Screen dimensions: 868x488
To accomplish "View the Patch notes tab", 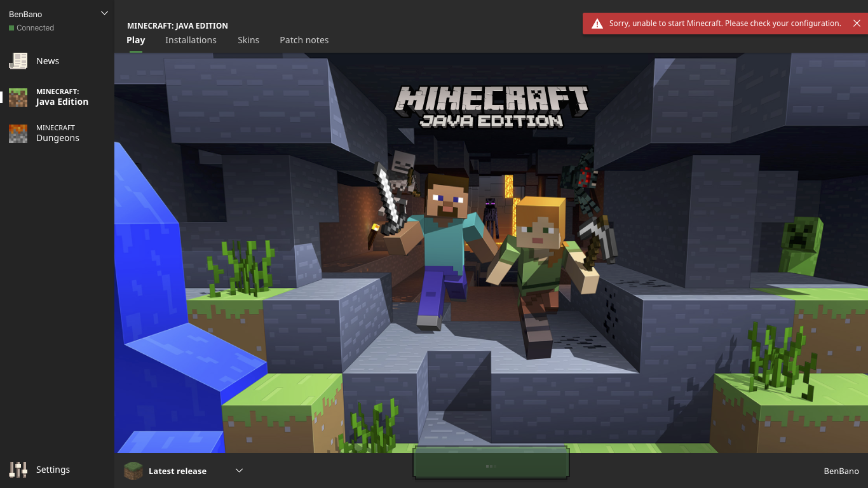I will click(304, 40).
